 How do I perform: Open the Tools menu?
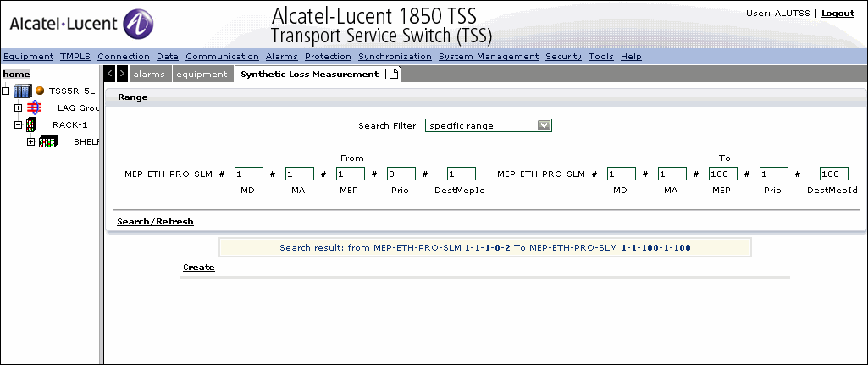pyautogui.click(x=601, y=57)
